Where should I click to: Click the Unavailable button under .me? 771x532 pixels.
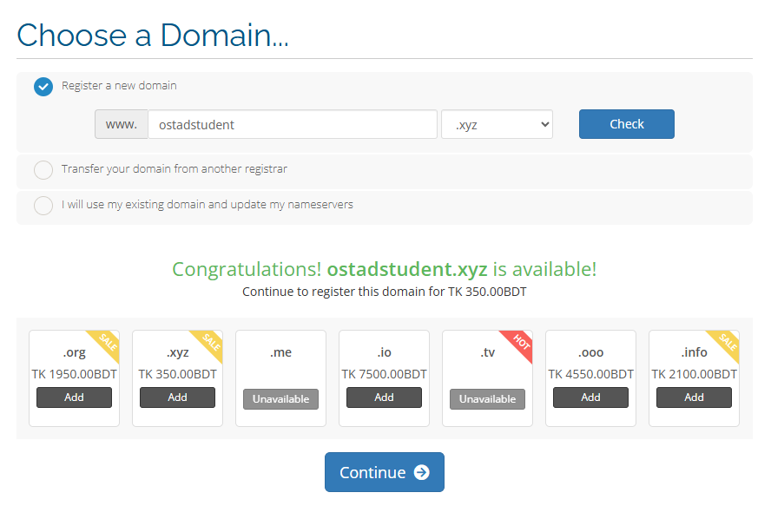point(280,399)
